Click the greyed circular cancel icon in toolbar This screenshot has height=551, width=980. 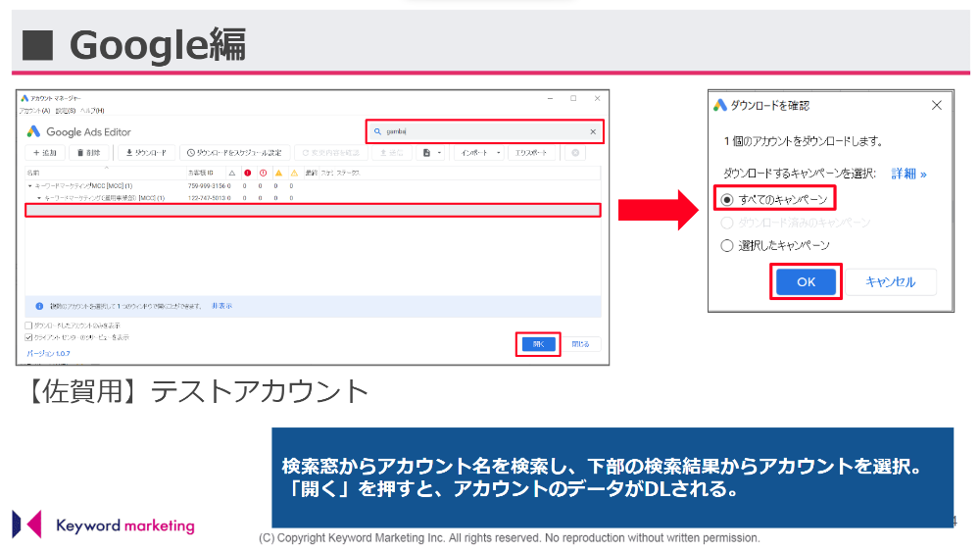pos(575,153)
